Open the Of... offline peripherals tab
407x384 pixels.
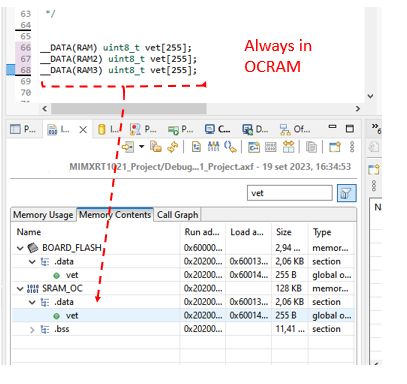[295, 129]
